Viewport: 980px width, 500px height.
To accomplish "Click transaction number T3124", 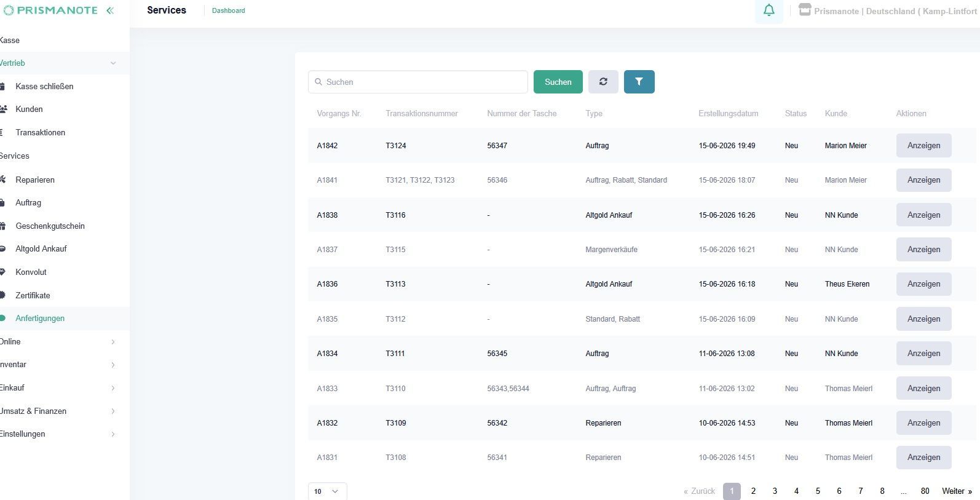I will [x=396, y=146].
